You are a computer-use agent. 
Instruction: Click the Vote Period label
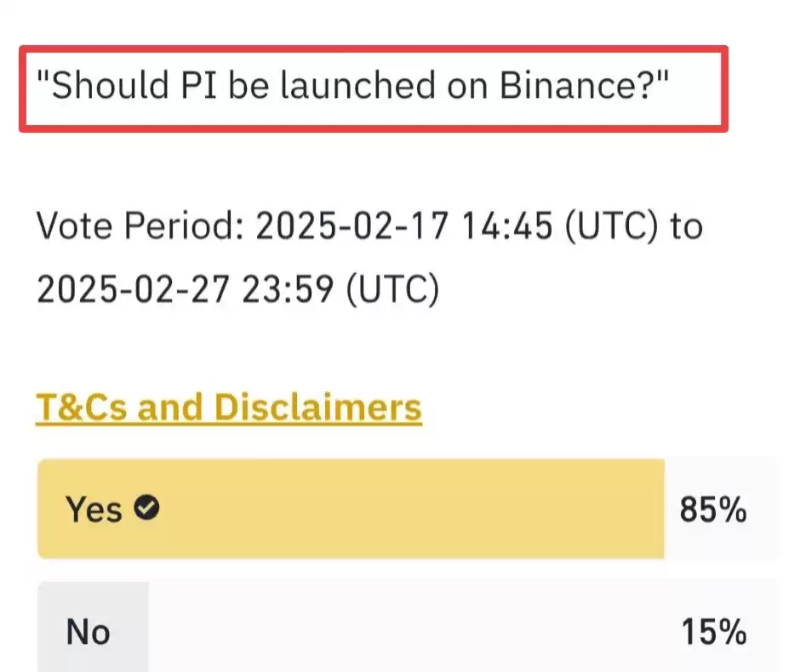coord(140,225)
